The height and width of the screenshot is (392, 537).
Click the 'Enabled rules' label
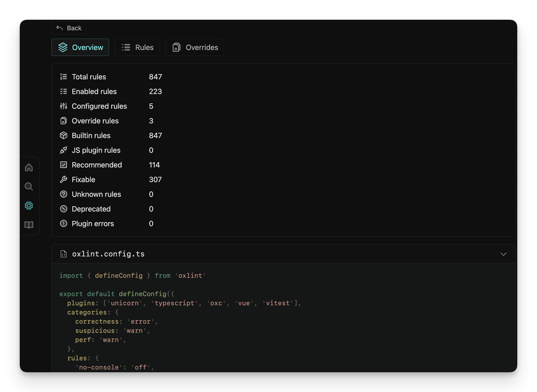pos(94,92)
